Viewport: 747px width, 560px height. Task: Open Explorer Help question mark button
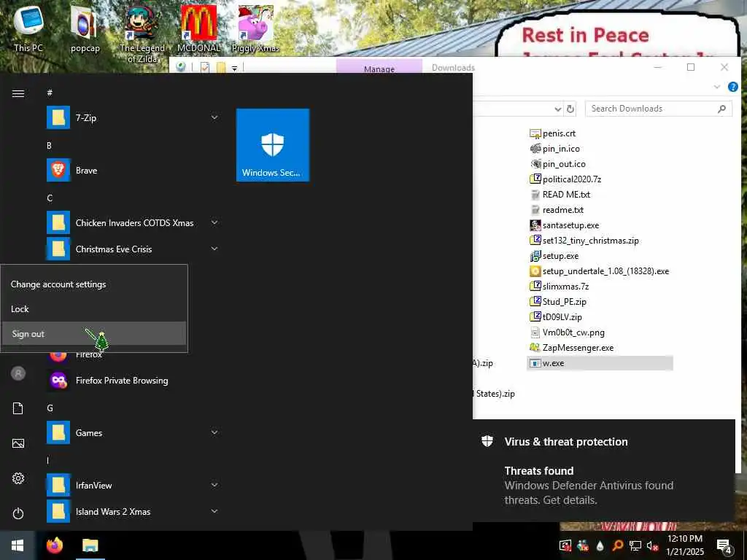732,87
